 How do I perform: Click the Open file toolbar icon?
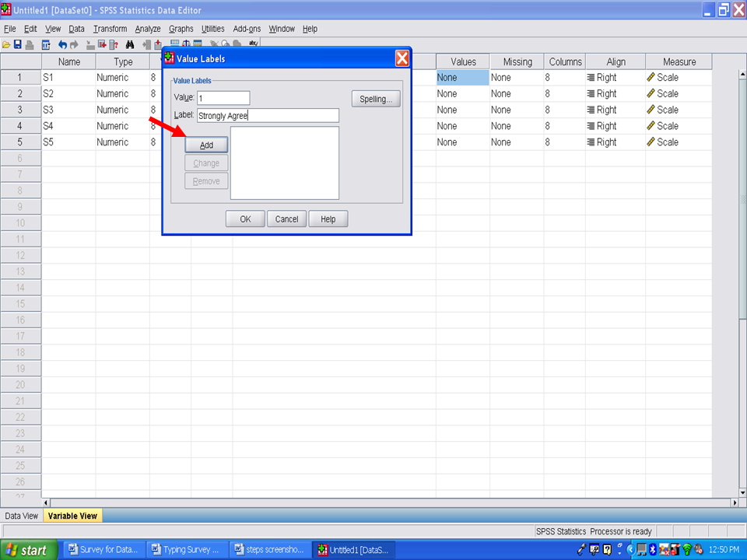(x=6, y=45)
